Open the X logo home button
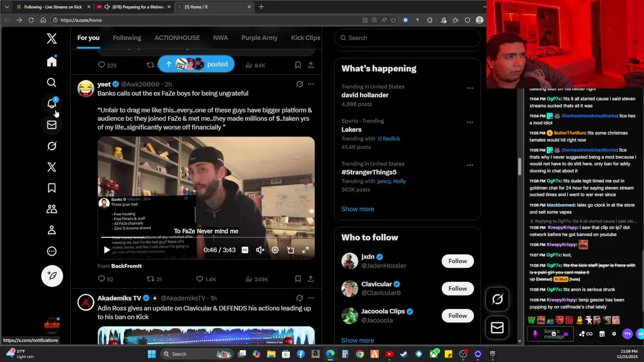The height and width of the screenshot is (362, 644). click(52, 39)
